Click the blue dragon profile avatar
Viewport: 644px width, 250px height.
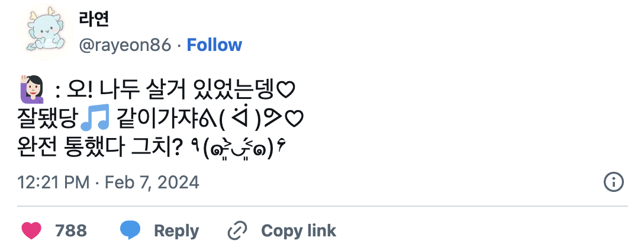pos(44,31)
